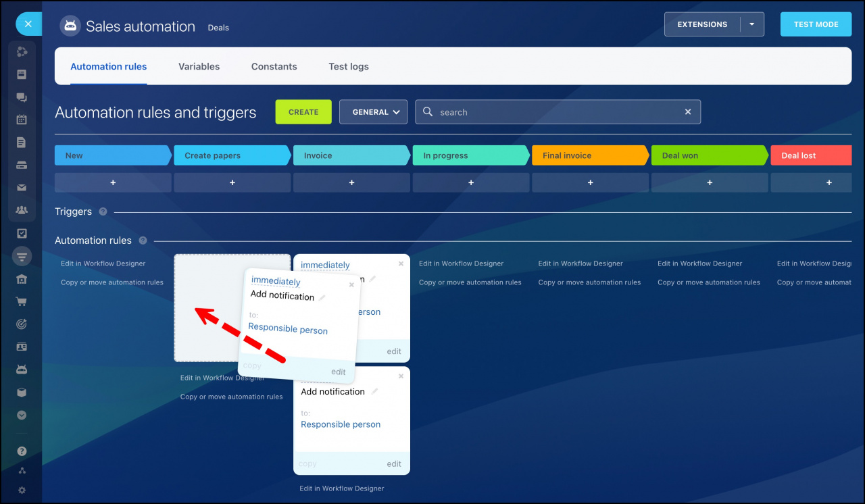Image resolution: width=865 pixels, height=504 pixels.
Task: Open Edit in Workflow Designer under New
Action: (103, 263)
